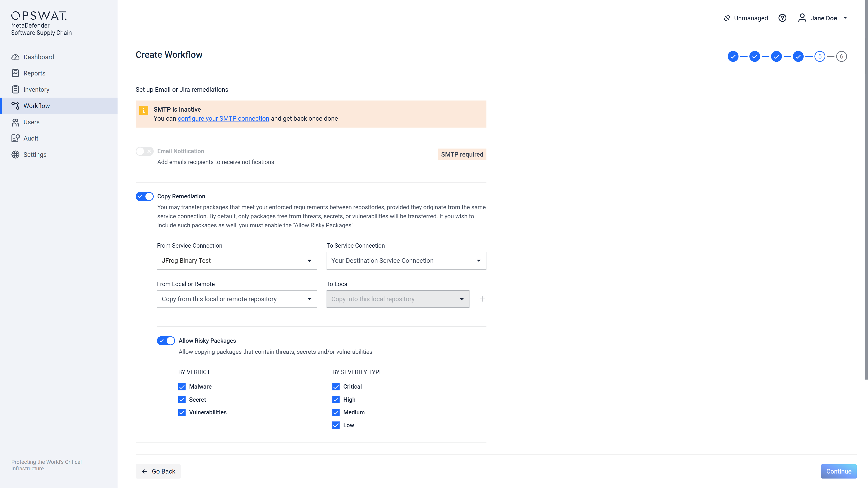
Task: Click the Dashboard gauge icon
Action: coord(15,57)
